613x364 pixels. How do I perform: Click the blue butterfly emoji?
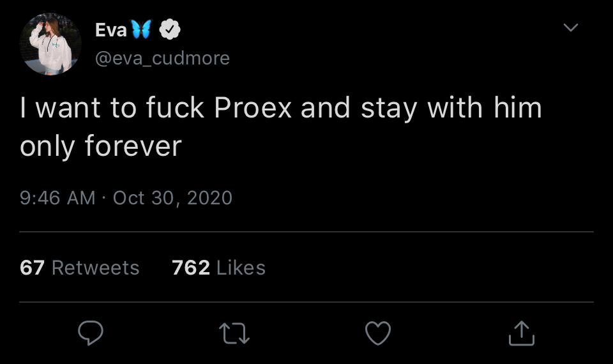(x=141, y=29)
